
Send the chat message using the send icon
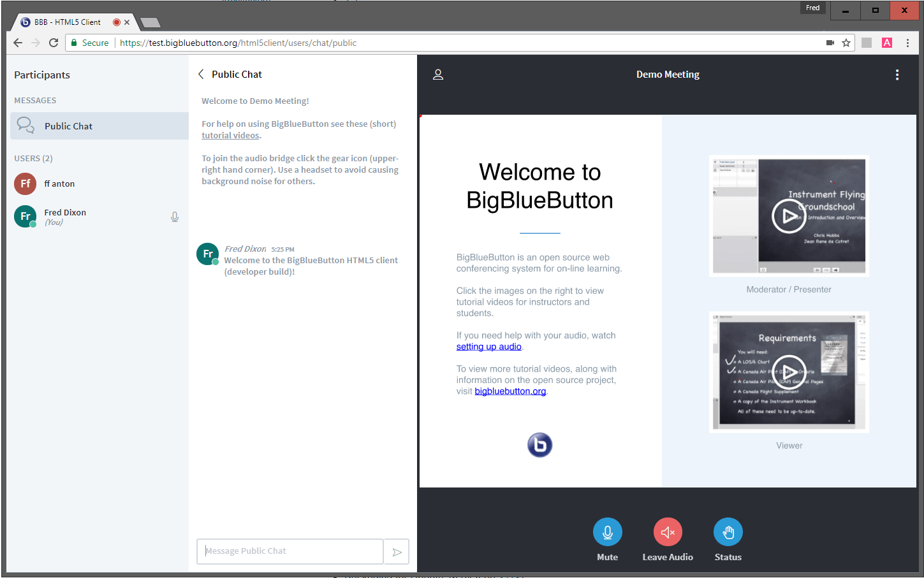tap(396, 551)
